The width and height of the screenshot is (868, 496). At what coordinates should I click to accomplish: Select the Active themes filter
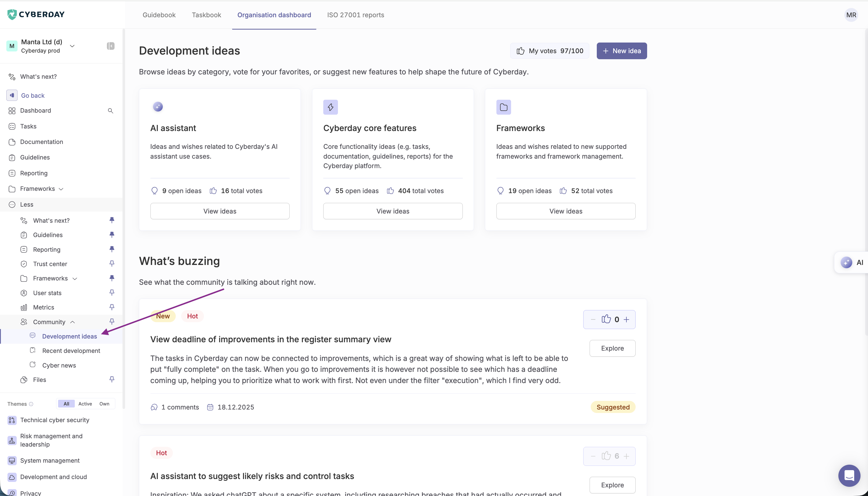coord(85,404)
